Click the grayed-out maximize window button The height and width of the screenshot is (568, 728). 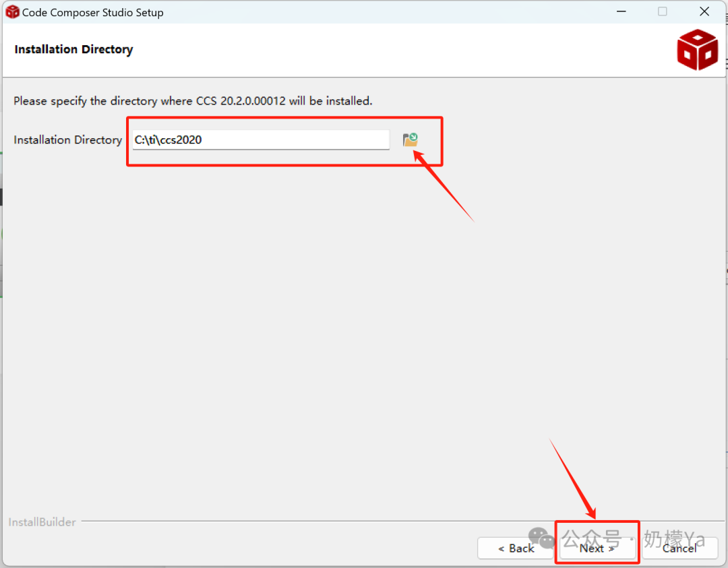tap(663, 11)
